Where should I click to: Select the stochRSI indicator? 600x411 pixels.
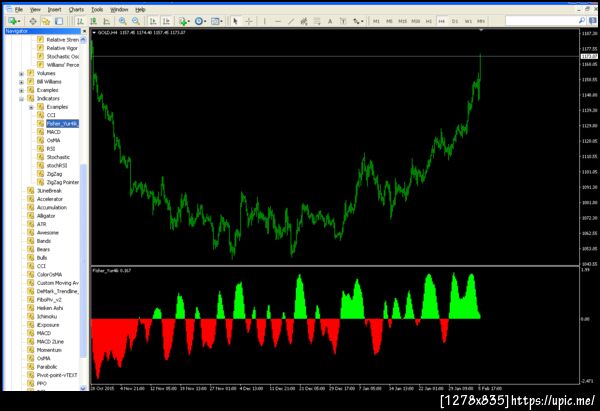[57, 166]
